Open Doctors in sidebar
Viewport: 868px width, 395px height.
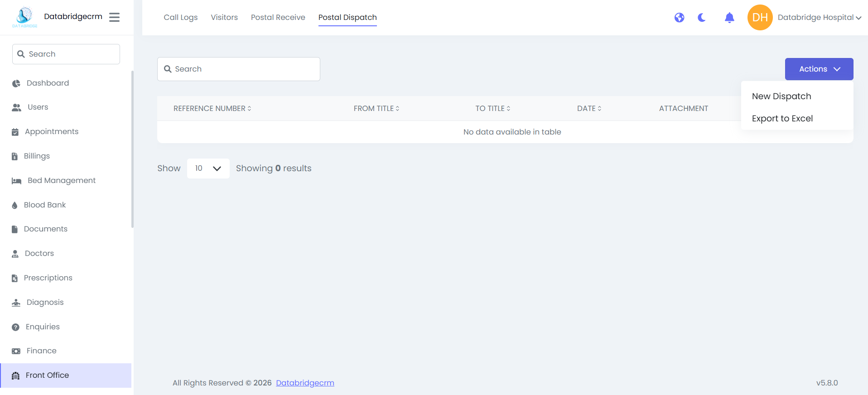66,254
